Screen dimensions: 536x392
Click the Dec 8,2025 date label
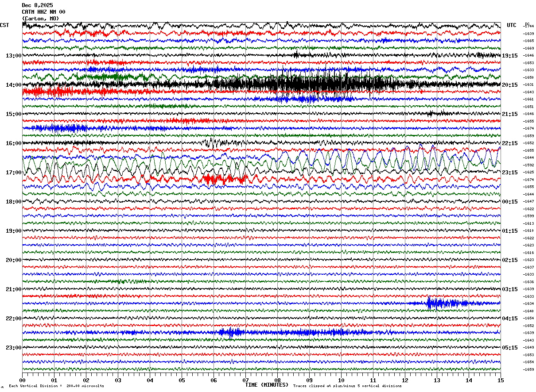coord(37,5)
